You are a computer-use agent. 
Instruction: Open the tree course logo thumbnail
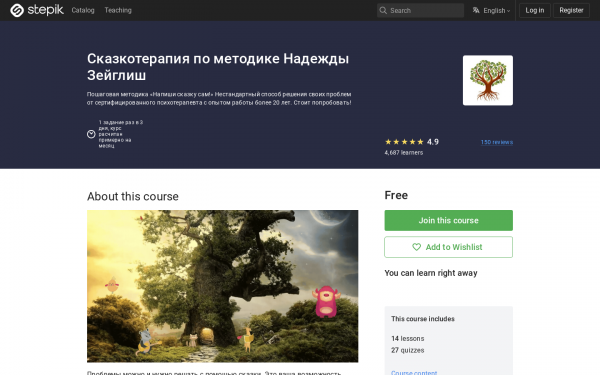(x=488, y=80)
